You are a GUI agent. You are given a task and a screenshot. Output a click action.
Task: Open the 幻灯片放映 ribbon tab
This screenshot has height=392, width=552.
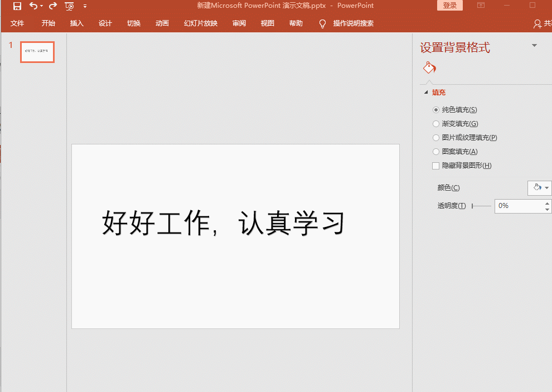click(200, 23)
